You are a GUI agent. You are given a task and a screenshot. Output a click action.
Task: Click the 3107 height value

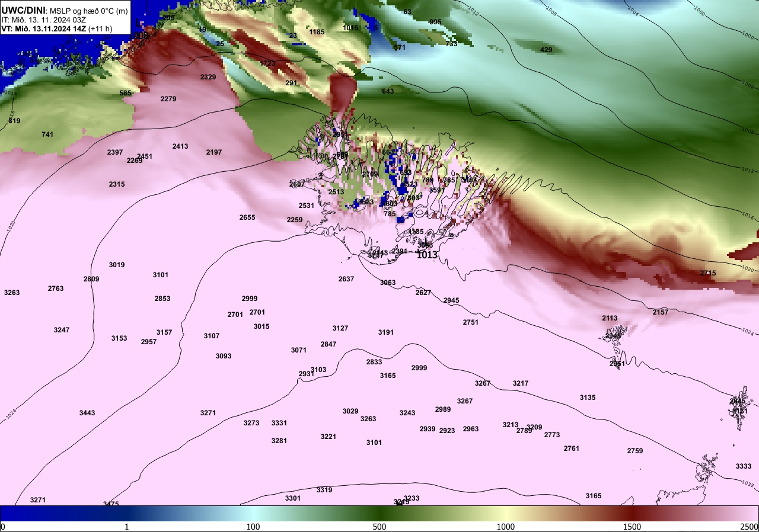tap(212, 336)
